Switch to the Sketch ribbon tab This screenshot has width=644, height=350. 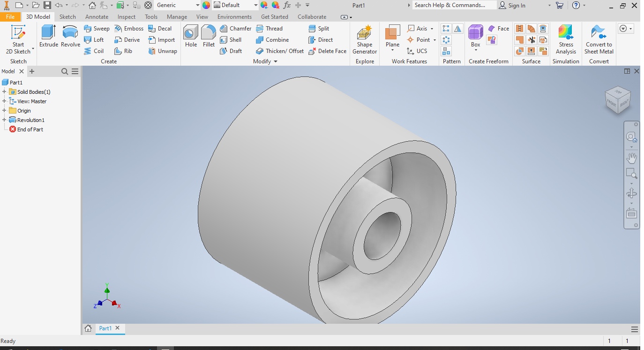(x=67, y=16)
